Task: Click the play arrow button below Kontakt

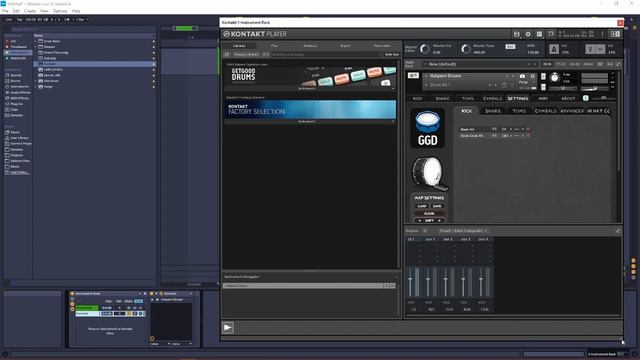Action: (228, 327)
